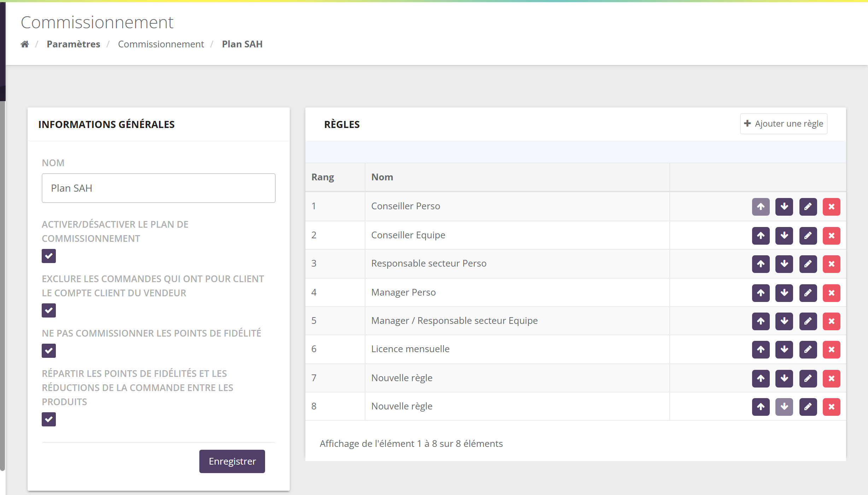Toggle répartir les points de fidélités checkbox
The height and width of the screenshot is (495, 868).
coord(49,419)
